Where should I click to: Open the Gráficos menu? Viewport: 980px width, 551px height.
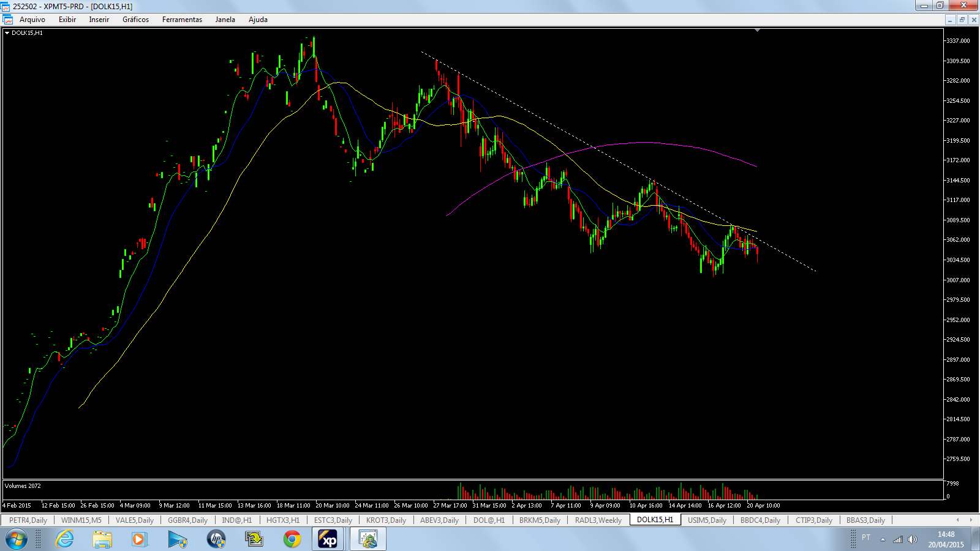click(x=135, y=20)
